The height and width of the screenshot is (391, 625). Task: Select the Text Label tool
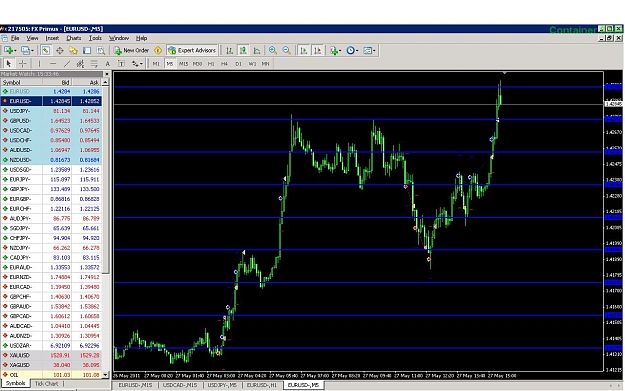click(x=122, y=63)
